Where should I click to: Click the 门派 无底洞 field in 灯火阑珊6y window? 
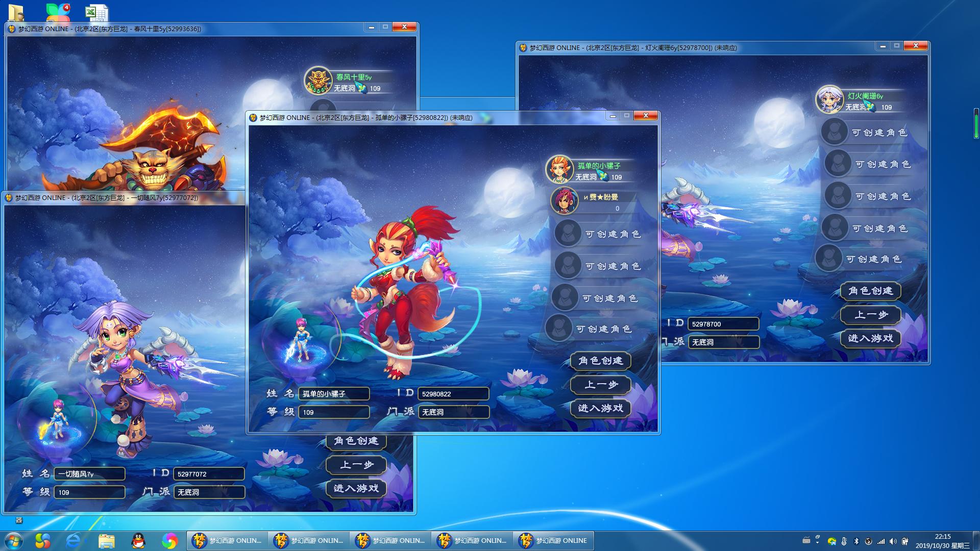[x=723, y=342]
